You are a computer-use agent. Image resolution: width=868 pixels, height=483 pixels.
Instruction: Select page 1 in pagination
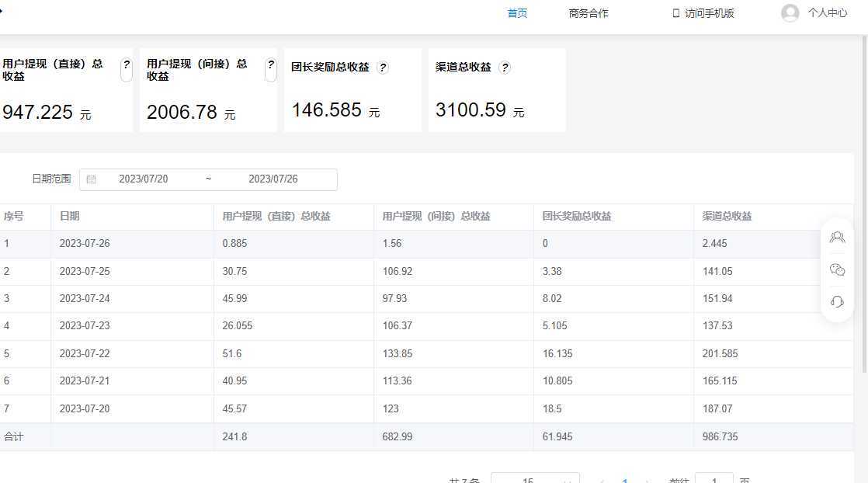(625, 480)
